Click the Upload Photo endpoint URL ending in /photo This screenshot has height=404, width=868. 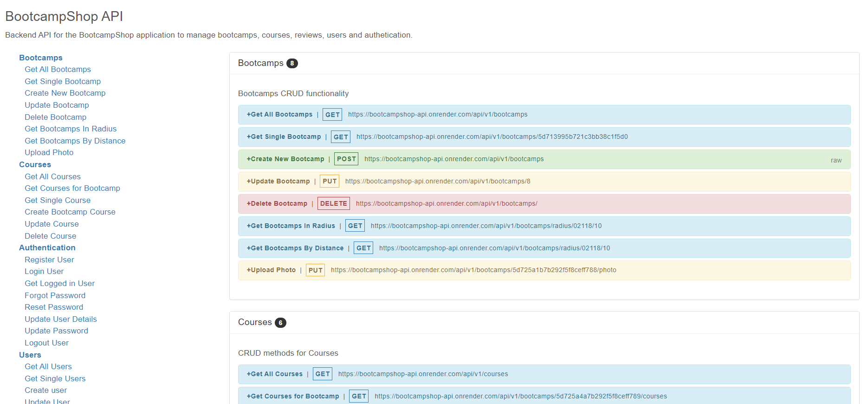tap(473, 270)
